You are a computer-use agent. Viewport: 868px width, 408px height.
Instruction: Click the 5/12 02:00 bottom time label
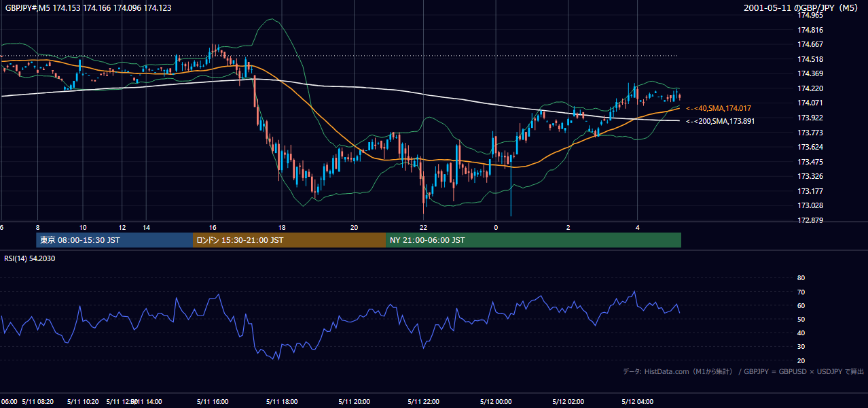(569, 402)
